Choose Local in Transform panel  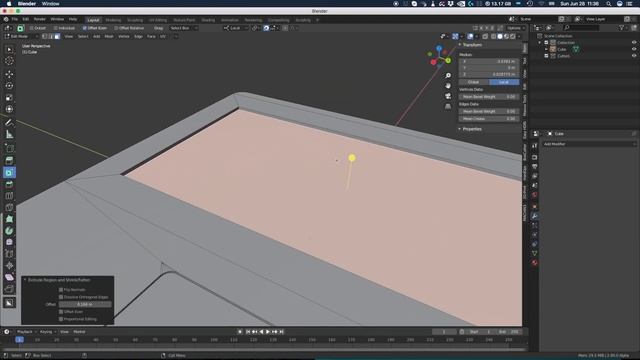tap(504, 82)
